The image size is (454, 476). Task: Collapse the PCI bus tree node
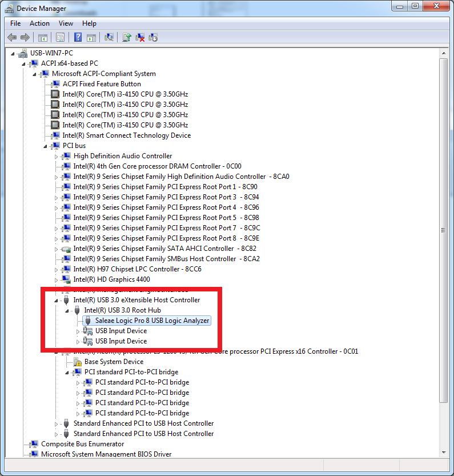[x=46, y=146]
